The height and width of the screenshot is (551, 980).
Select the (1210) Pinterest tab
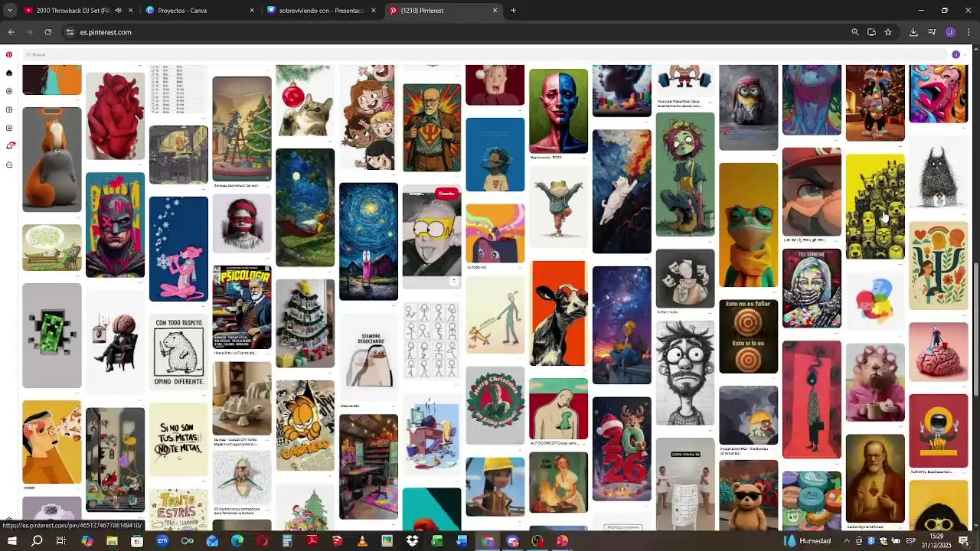tap(444, 11)
